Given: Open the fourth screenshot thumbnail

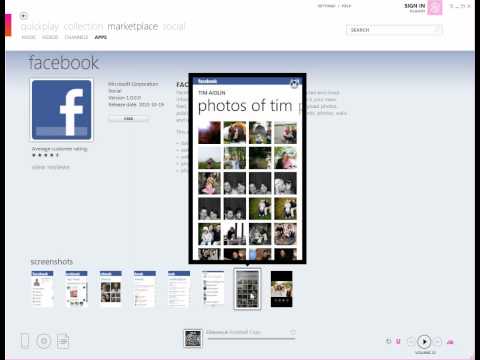Looking at the screenshot, I should [x=145, y=289].
